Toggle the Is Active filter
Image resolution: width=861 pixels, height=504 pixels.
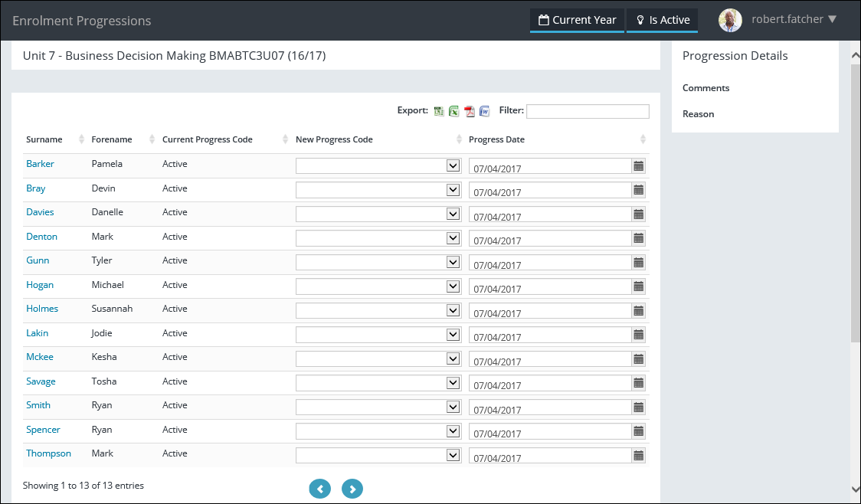click(x=662, y=21)
